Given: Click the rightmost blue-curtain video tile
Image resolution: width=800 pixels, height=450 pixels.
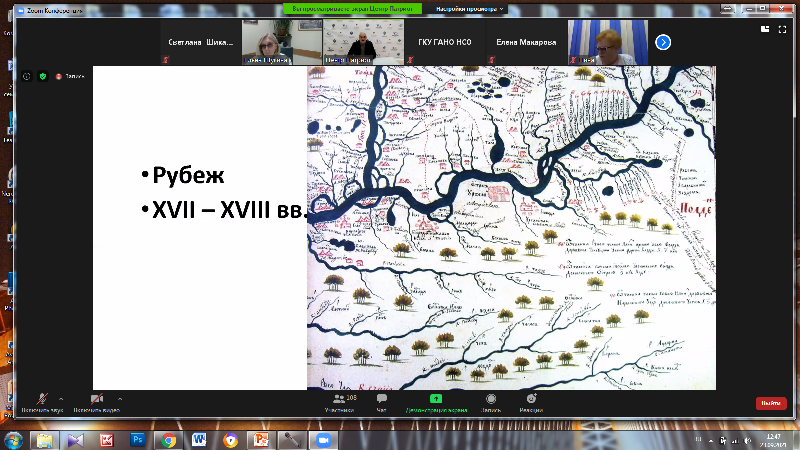Looking at the screenshot, I should pyautogui.click(x=608, y=42).
